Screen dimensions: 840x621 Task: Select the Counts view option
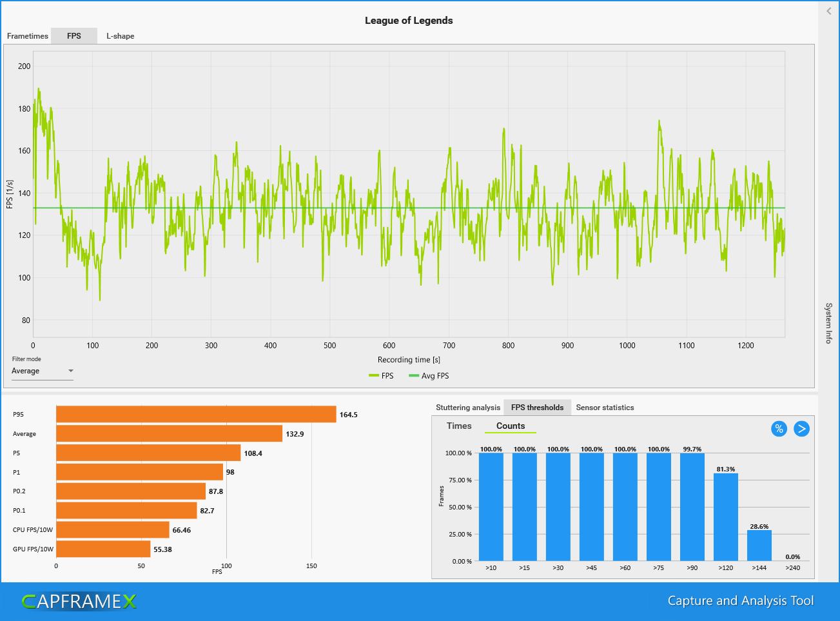coord(511,426)
